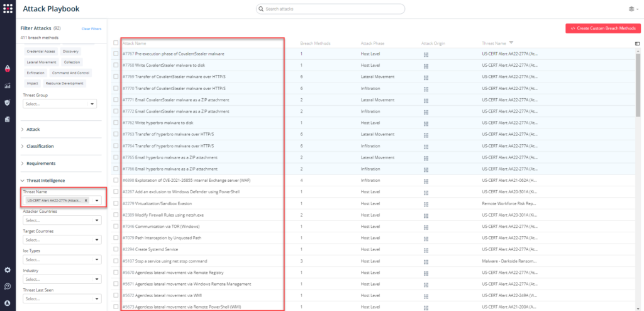
Task: Toggle the column layout icon above scrollbar
Action: coord(638,43)
